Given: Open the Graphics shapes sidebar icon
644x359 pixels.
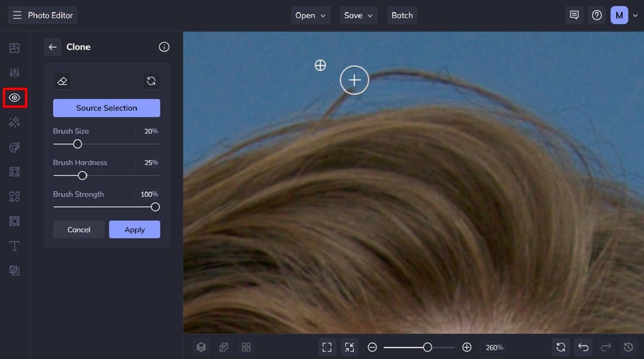Looking at the screenshot, I should click(x=14, y=197).
